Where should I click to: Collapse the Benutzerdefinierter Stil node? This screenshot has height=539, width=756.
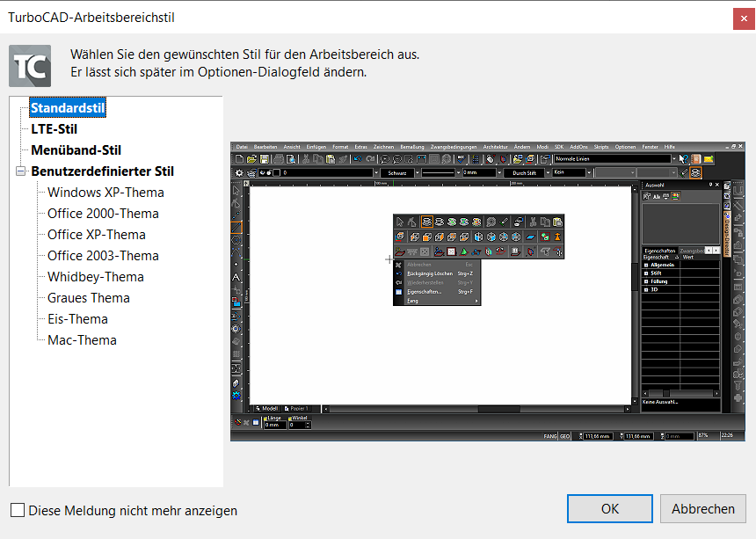pos(20,171)
